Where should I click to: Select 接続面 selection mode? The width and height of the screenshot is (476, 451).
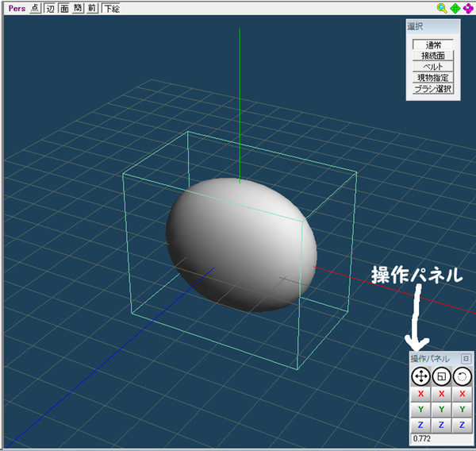(433, 56)
